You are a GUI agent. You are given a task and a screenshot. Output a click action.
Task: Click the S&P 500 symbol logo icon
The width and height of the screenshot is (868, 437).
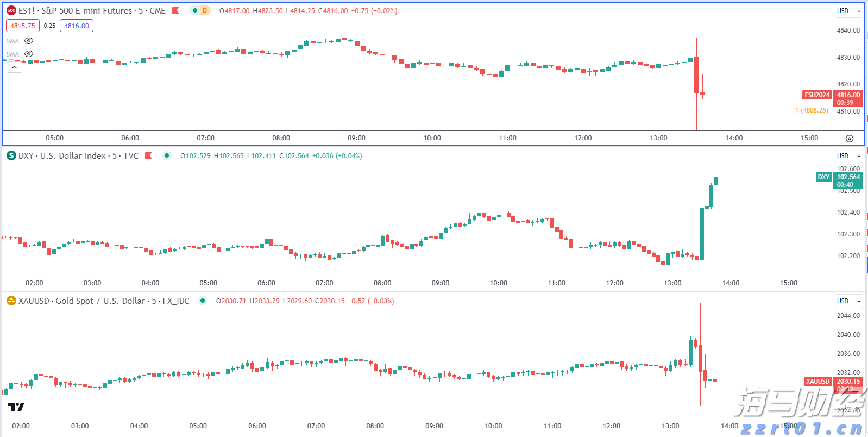pyautogui.click(x=11, y=10)
